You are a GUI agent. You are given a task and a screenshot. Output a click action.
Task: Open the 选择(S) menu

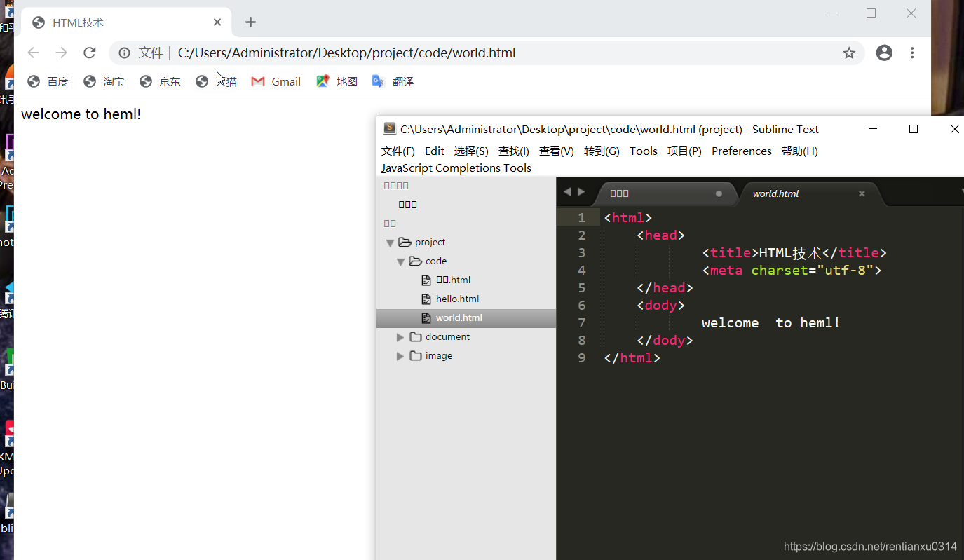click(471, 151)
